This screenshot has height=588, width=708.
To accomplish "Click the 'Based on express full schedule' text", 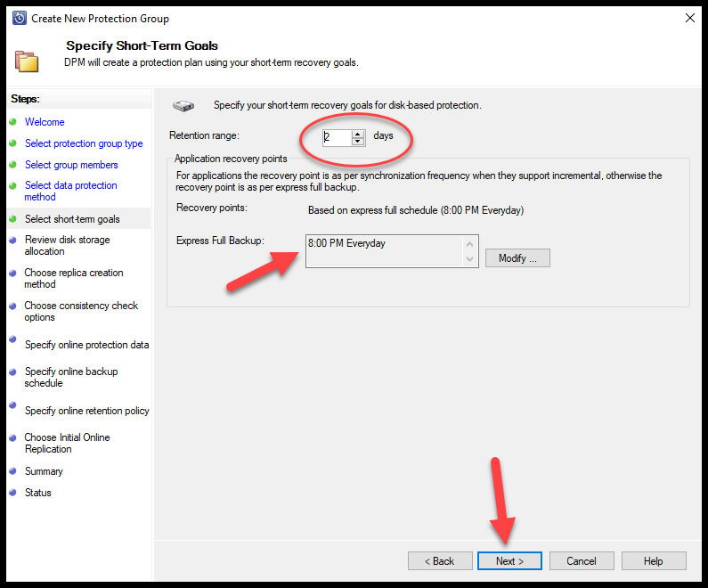I will 415,210.
